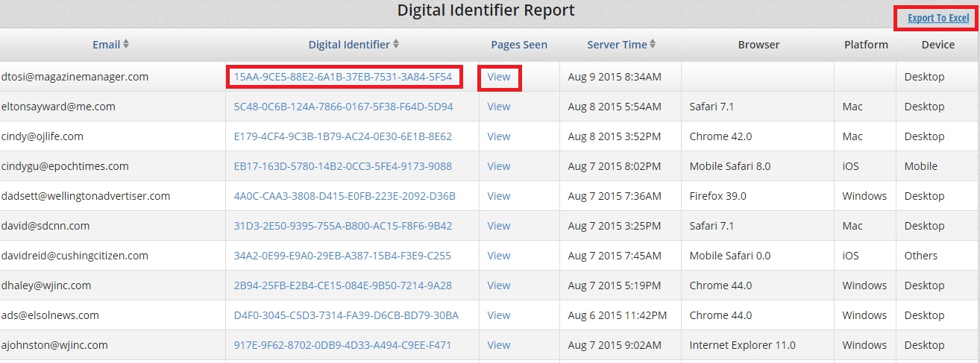
Task: Open identifier starting with 2B94-25FB
Action: pos(342,285)
